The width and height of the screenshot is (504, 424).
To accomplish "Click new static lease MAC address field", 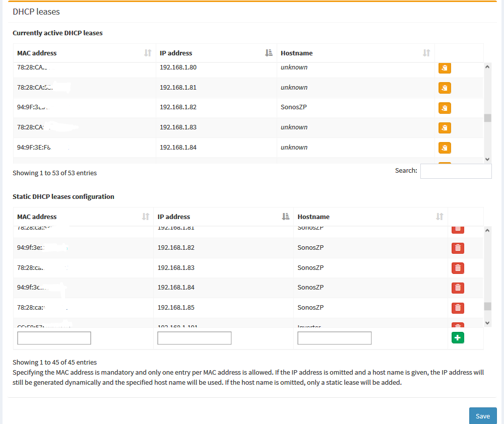I will tap(54, 338).
